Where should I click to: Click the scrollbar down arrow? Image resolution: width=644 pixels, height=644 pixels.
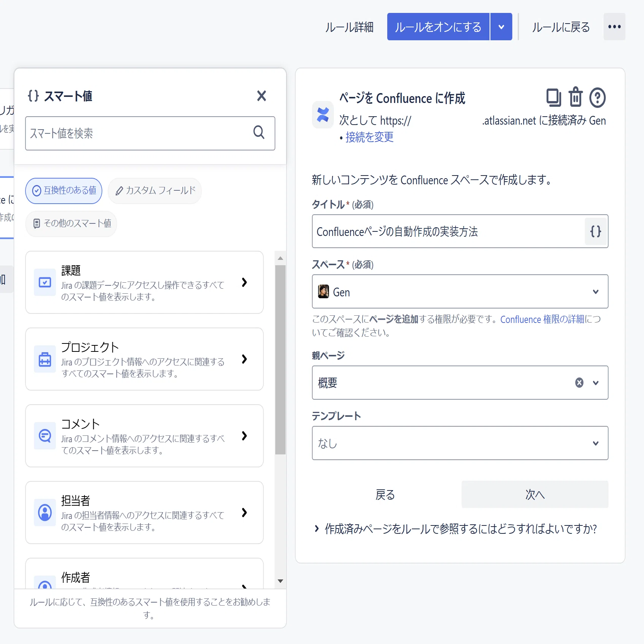click(280, 581)
